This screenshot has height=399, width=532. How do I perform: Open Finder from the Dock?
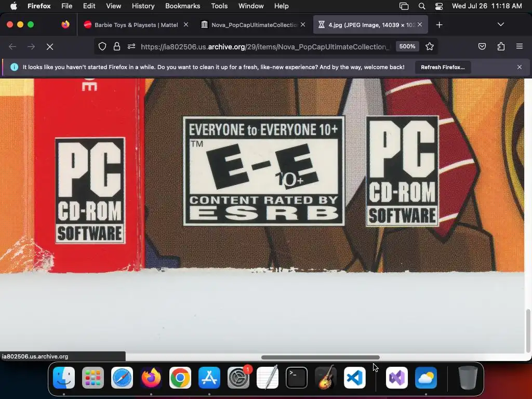point(64,378)
